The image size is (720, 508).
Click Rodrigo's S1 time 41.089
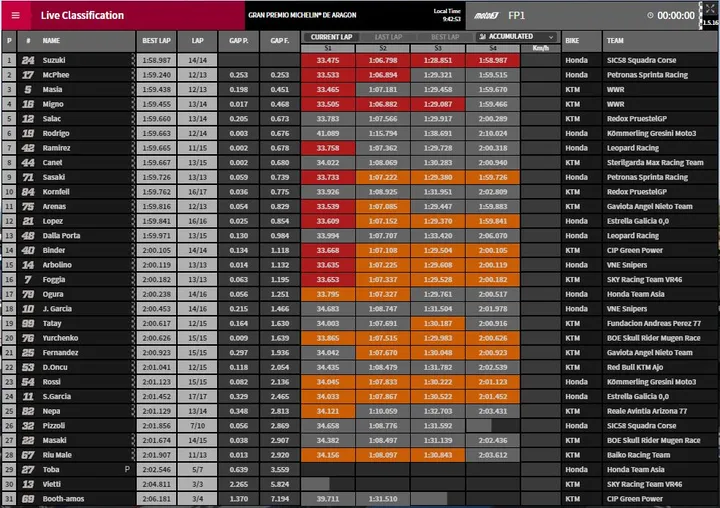pos(328,133)
